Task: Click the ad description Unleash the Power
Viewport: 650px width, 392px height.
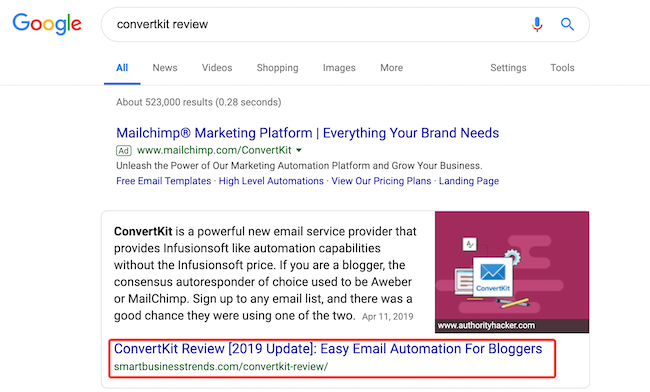Action: [x=299, y=166]
